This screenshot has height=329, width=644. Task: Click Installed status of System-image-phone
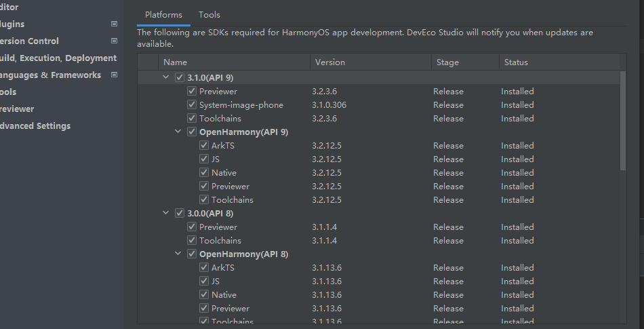(x=517, y=104)
